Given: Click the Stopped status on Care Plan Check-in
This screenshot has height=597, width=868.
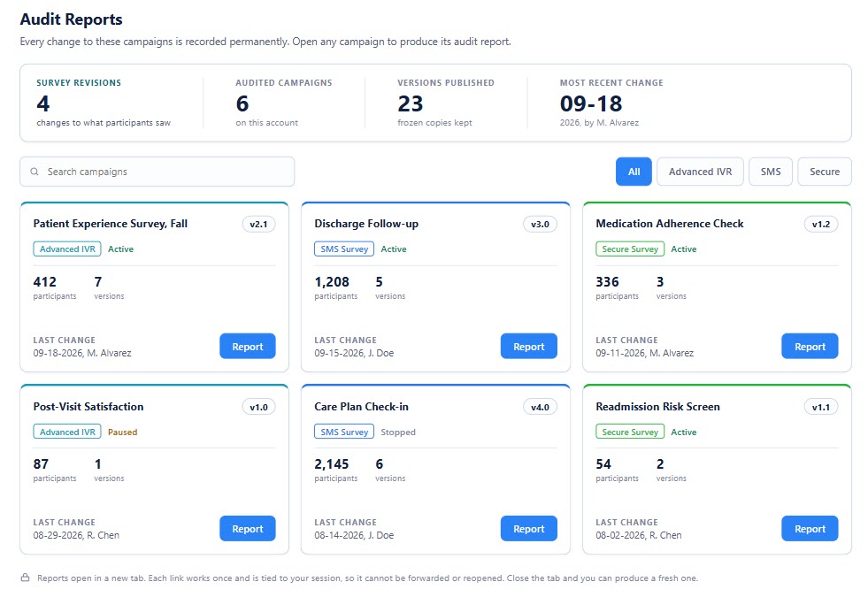Looking at the screenshot, I should [398, 432].
